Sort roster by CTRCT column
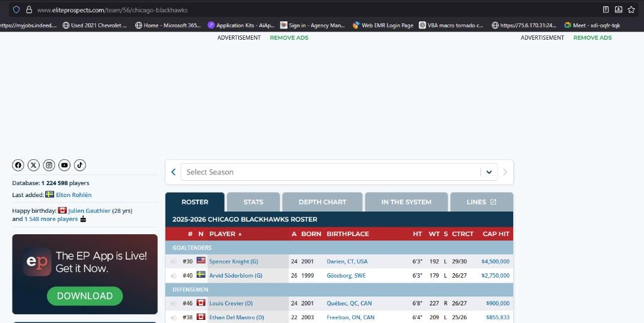 [x=463, y=234]
